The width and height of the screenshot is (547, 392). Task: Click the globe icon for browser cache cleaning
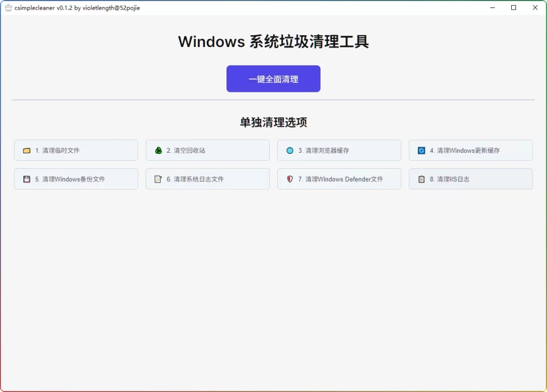(290, 150)
